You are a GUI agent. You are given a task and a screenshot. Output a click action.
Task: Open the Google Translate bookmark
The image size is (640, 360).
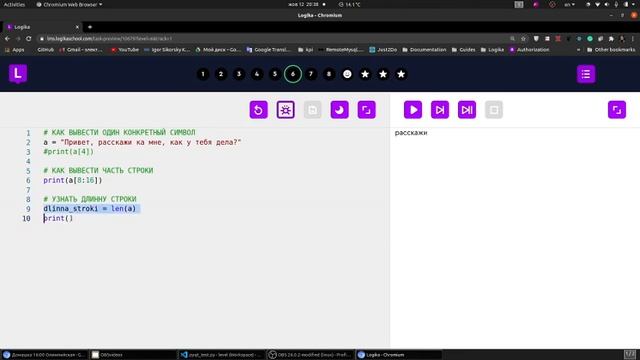click(x=269, y=50)
